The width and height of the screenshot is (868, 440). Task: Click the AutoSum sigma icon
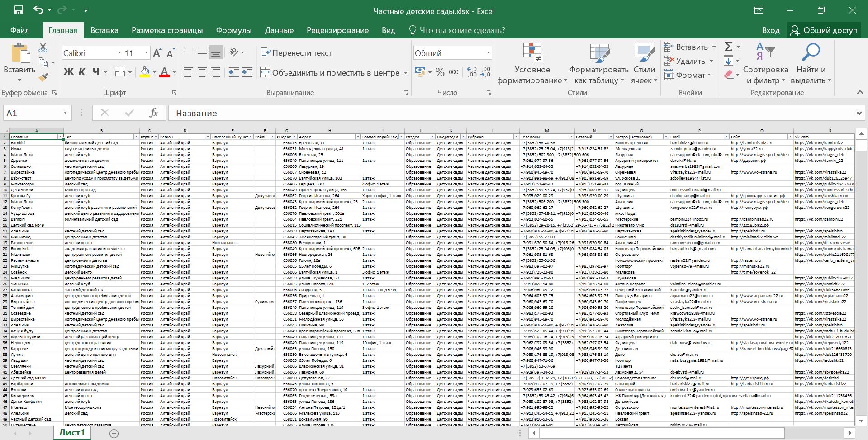click(x=729, y=47)
